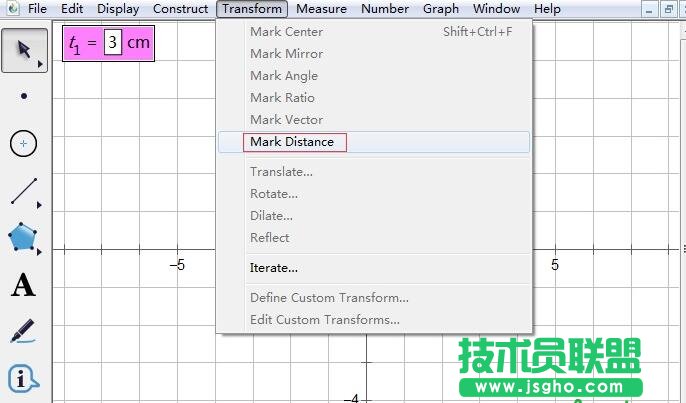Select the Polygon tool
686x403 pixels.
pos(22,238)
